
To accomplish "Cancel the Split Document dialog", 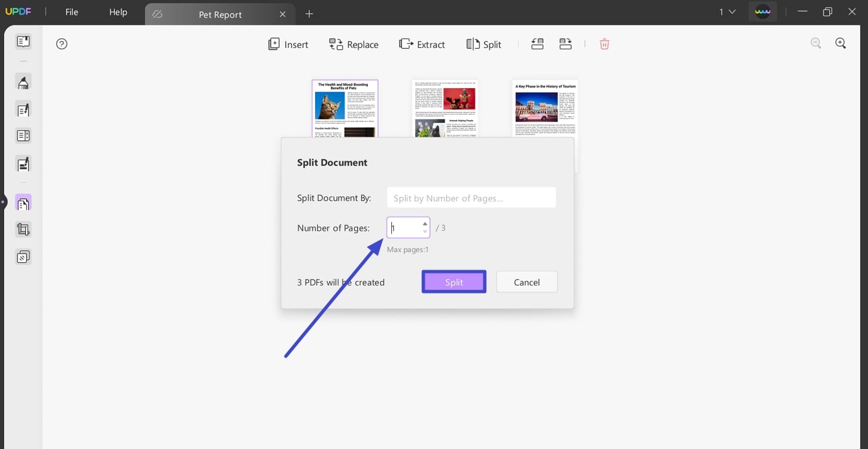I will click(x=526, y=282).
